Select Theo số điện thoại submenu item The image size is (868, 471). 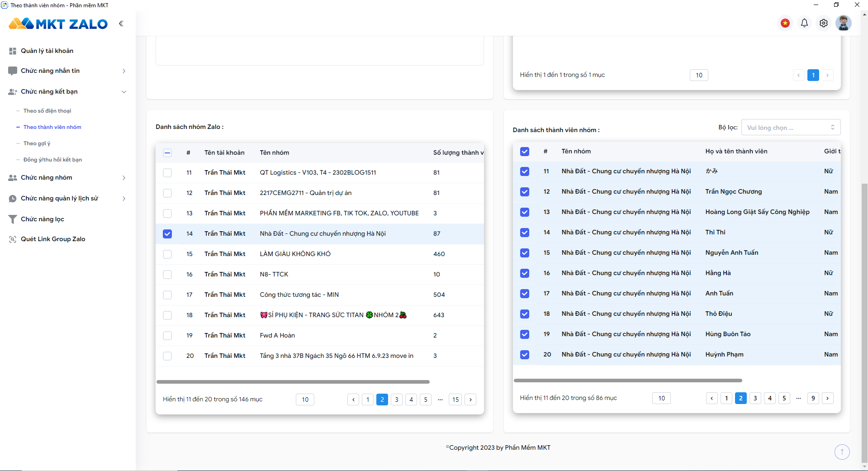coord(47,111)
